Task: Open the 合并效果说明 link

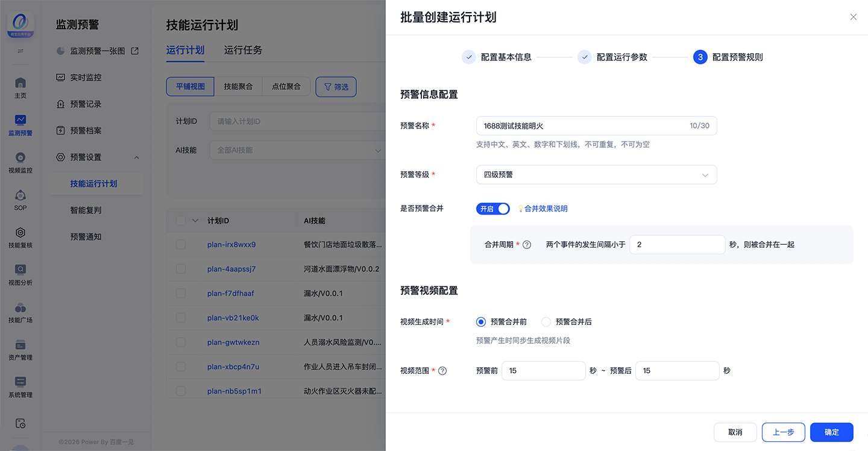Action: pos(546,209)
